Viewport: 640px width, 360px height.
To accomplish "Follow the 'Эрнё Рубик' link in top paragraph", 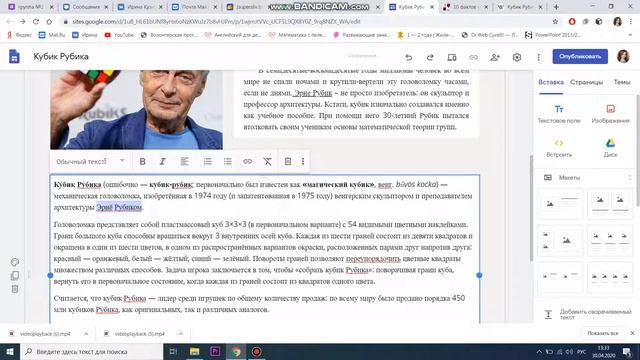I will pos(313,93).
